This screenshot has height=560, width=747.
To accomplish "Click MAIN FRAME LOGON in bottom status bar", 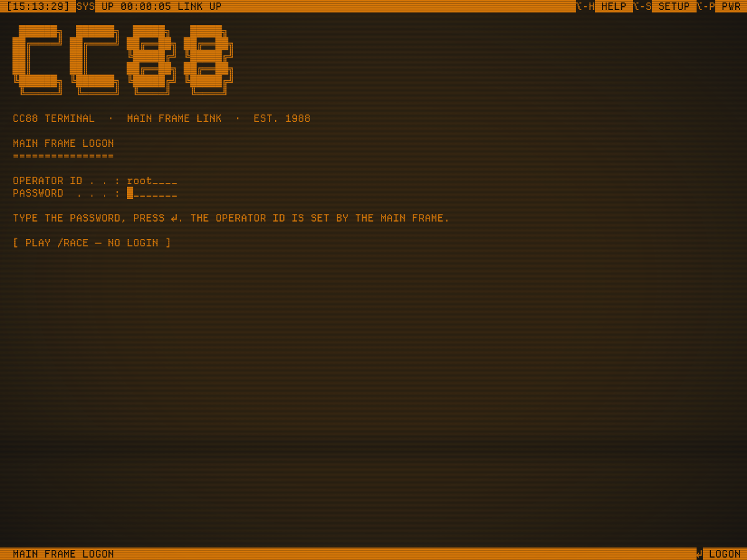I will 63,554.
